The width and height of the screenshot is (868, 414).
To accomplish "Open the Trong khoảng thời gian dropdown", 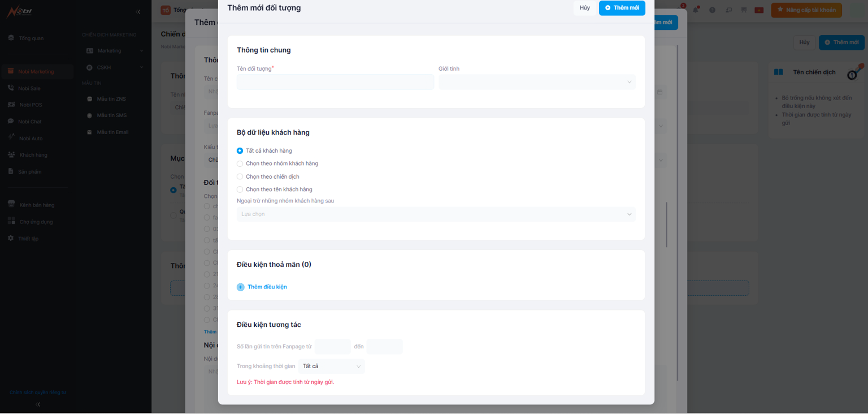I will pyautogui.click(x=331, y=366).
